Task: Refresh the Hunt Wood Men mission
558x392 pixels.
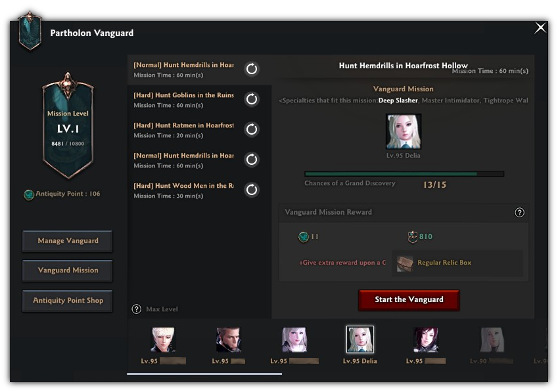Action: tap(252, 189)
